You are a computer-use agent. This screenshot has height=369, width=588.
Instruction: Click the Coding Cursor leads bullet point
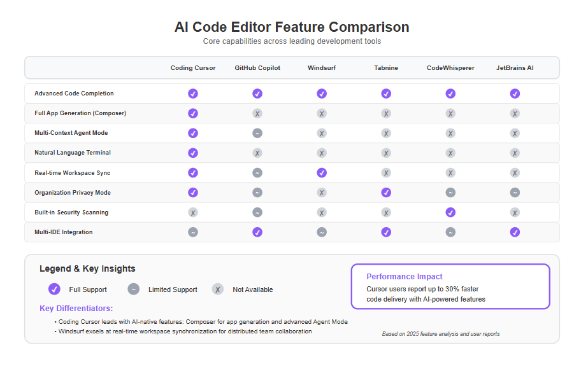click(x=203, y=322)
